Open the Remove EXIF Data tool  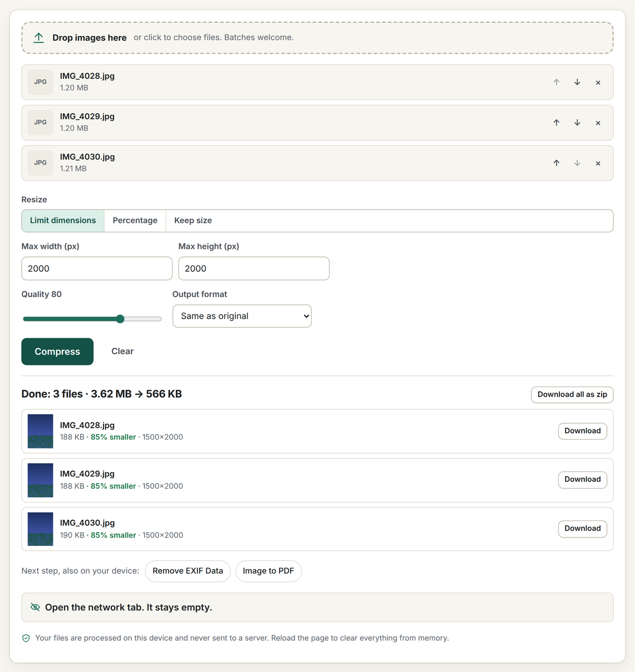click(x=188, y=571)
